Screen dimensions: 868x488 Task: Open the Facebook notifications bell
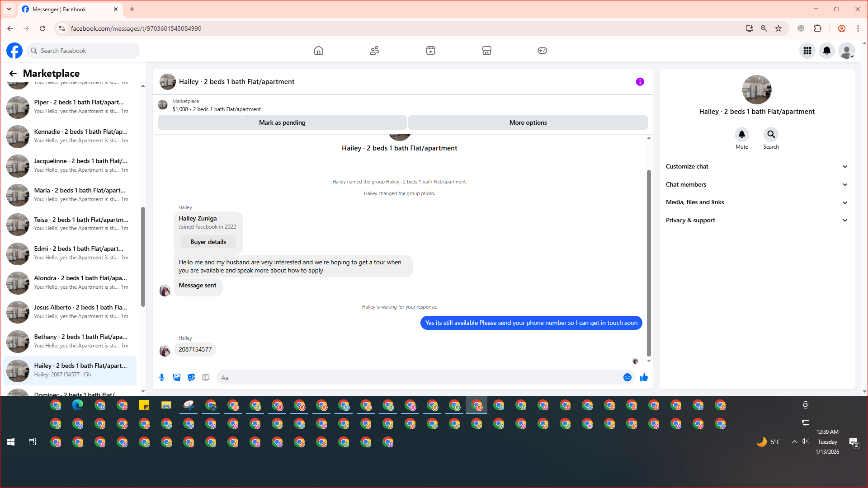pos(826,51)
